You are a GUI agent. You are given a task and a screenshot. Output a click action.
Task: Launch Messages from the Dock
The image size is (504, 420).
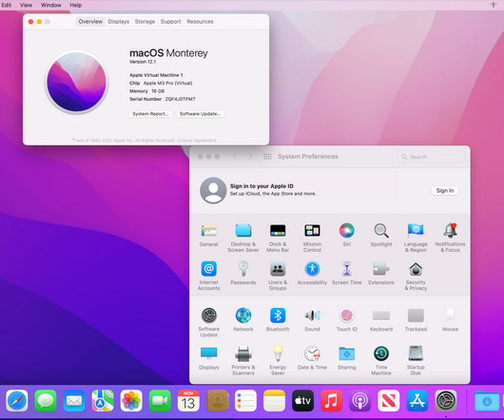click(x=46, y=400)
